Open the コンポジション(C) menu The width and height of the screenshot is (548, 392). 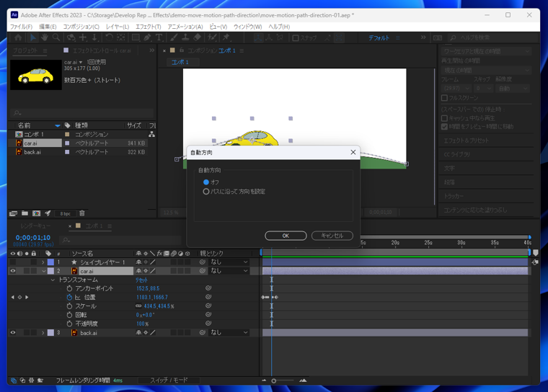click(81, 27)
